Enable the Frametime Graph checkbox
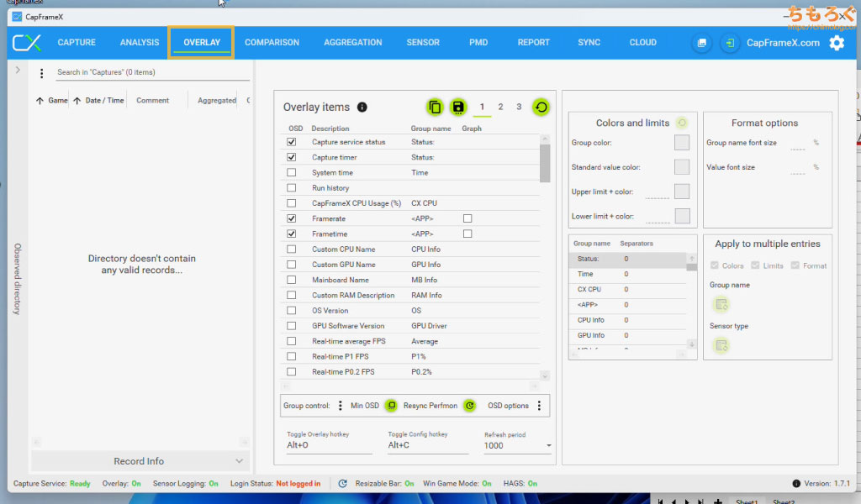The width and height of the screenshot is (861, 504). point(467,234)
